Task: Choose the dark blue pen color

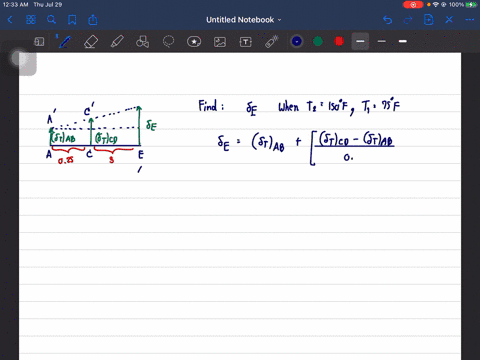Action: (297, 42)
